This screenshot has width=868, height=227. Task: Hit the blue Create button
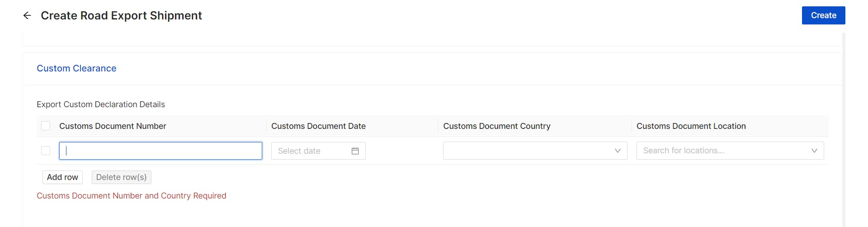(823, 15)
